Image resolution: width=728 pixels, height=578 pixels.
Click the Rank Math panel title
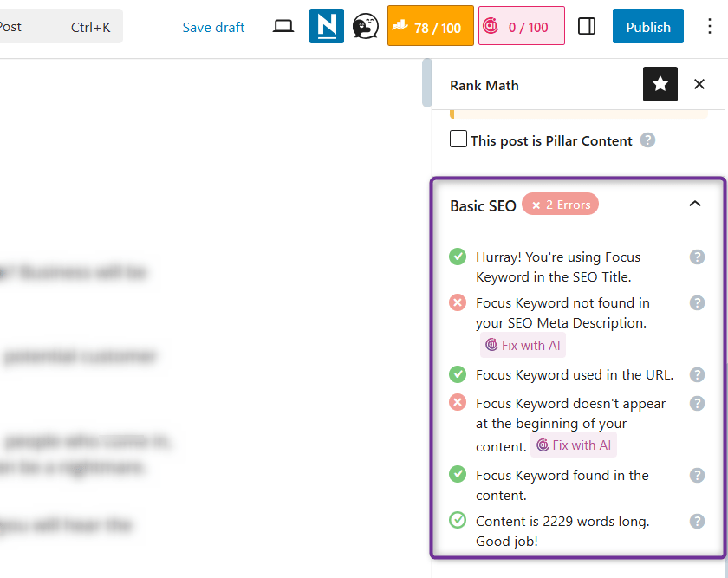click(484, 86)
